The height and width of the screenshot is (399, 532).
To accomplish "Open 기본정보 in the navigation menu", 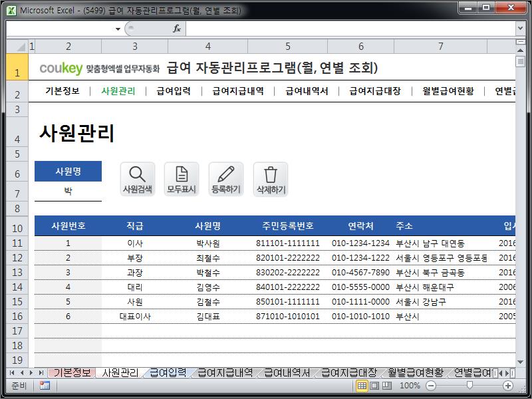I will (63, 91).
